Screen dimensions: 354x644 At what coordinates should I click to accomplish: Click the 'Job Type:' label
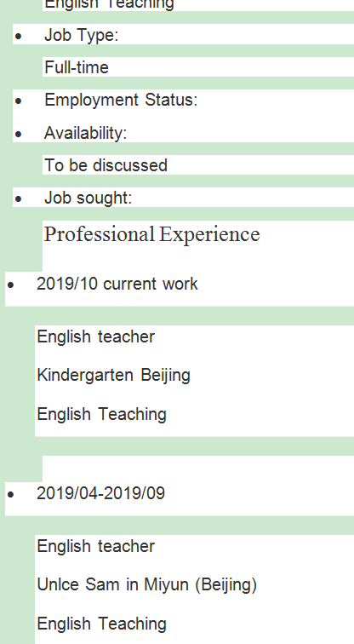81,35
